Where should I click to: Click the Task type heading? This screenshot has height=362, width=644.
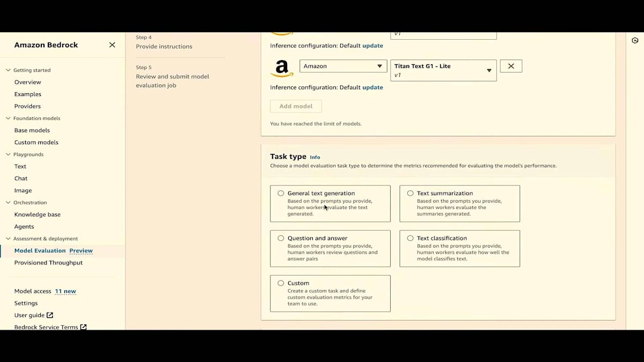[288, 157]
